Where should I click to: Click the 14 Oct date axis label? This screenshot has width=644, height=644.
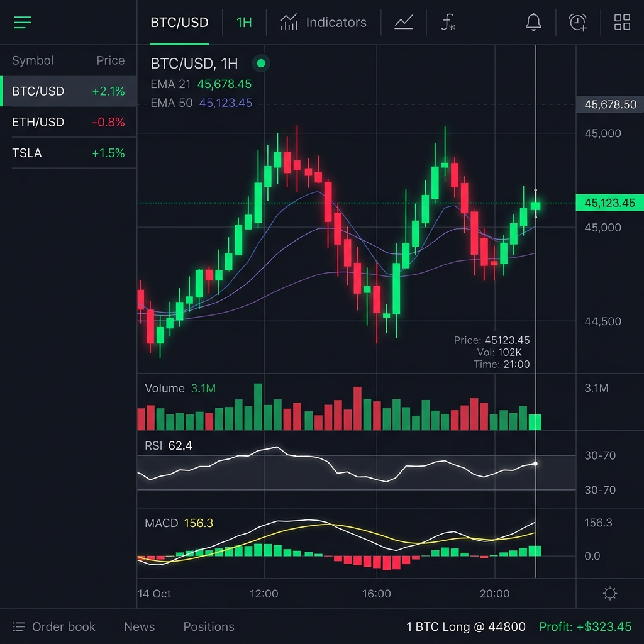[x=155, y=594]
